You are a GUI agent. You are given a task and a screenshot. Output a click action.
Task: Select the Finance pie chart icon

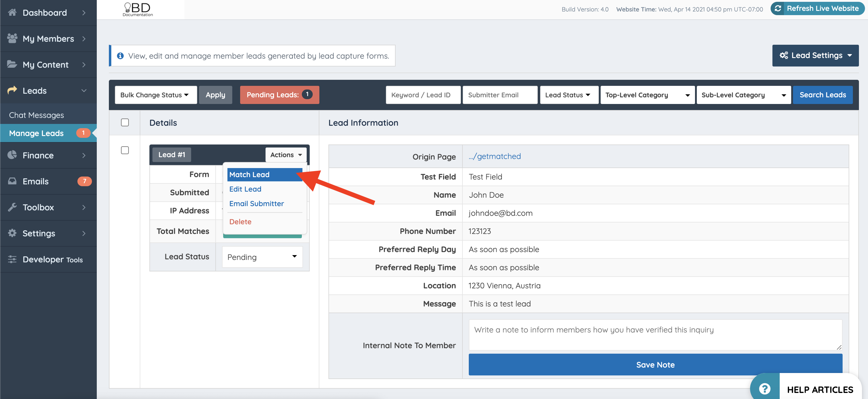[12, 155]
